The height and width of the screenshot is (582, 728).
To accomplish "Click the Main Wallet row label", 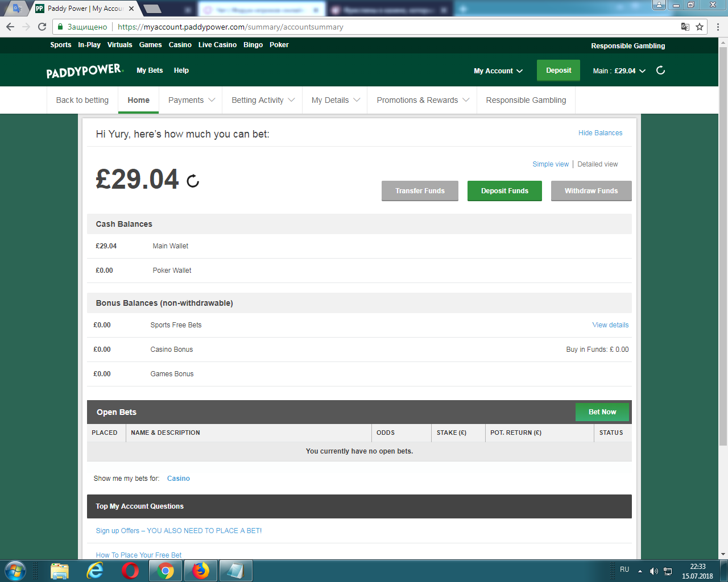I will pos(171,246).
